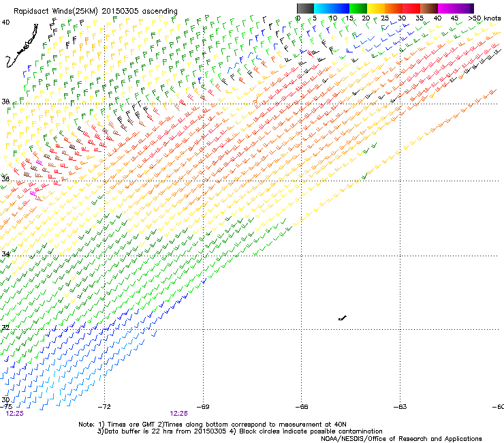The image size is (504, 443).
Task: Click the note line "3)Data buffer is 22 hrs"
Action: click(x=240, y=431)
